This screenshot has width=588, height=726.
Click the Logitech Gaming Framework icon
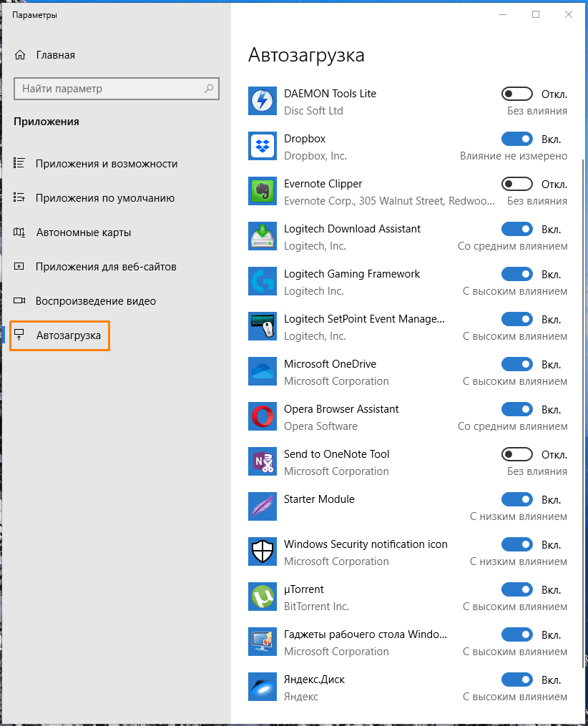(x=262, y=282)
